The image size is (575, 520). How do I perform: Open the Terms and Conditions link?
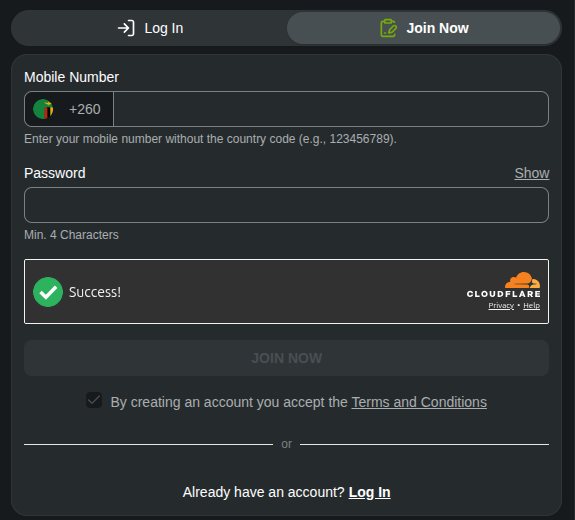pyautogui.click(x=419, y=402)
